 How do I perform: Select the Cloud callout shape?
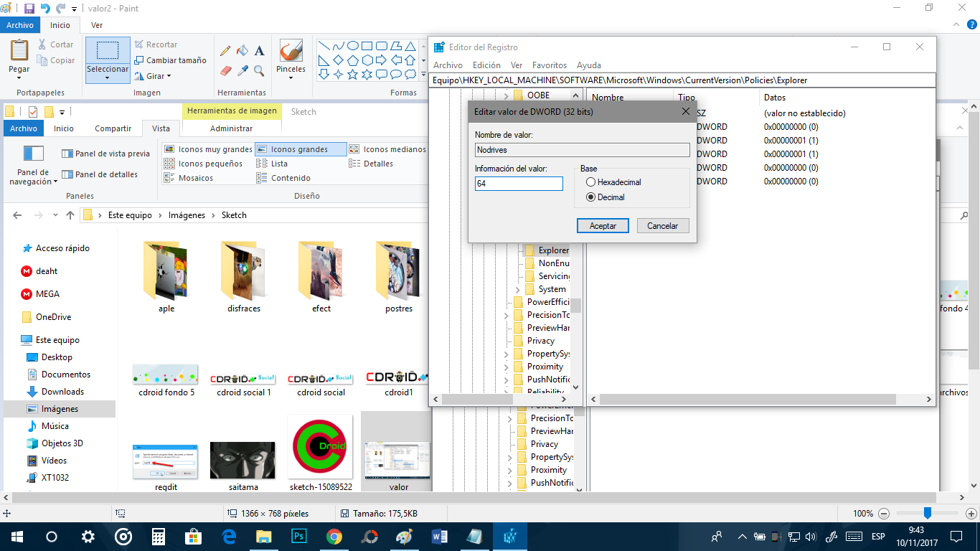click(410, 74)
